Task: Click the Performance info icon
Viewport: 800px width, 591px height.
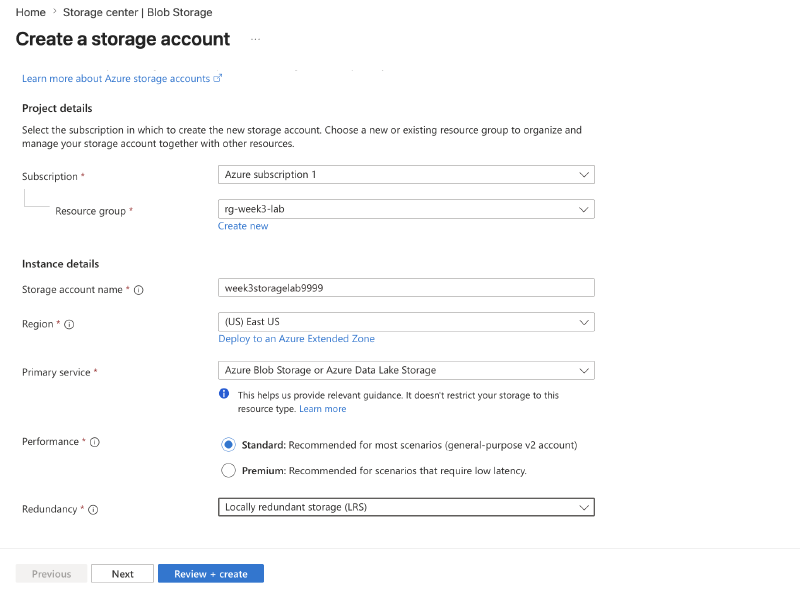Action: click(94, 442)
